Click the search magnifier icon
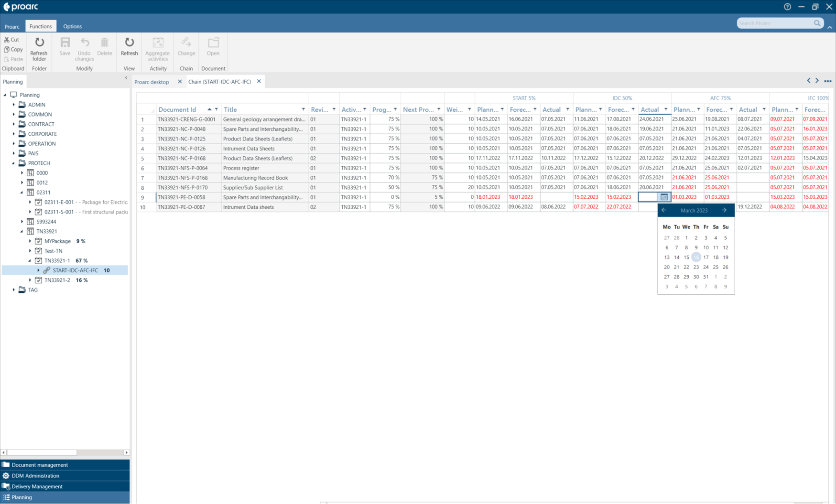 coord(817,23)
